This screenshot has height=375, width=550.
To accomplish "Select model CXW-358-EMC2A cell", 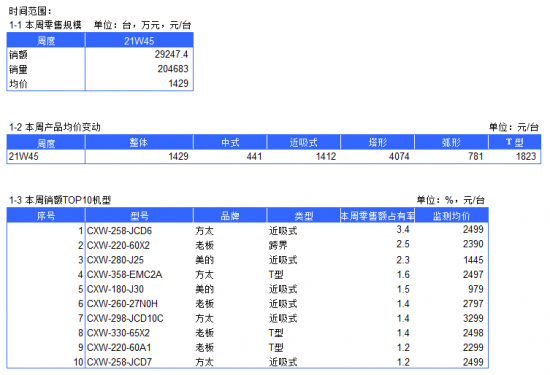I will tap(139, 274).
